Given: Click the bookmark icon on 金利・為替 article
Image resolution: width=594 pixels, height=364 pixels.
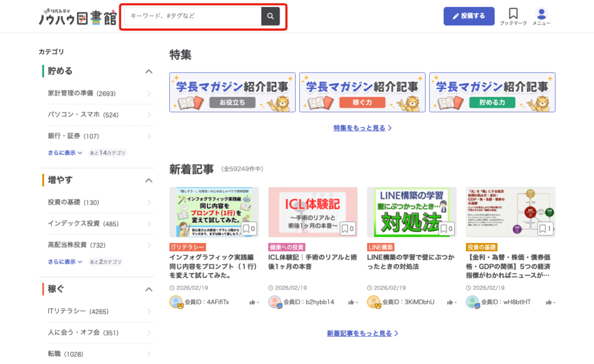Looking at the screenshot, I should pos(545,228).
